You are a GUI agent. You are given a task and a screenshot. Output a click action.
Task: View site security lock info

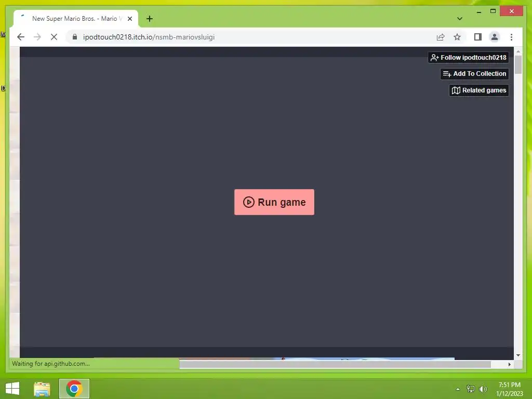click(75, 37)
